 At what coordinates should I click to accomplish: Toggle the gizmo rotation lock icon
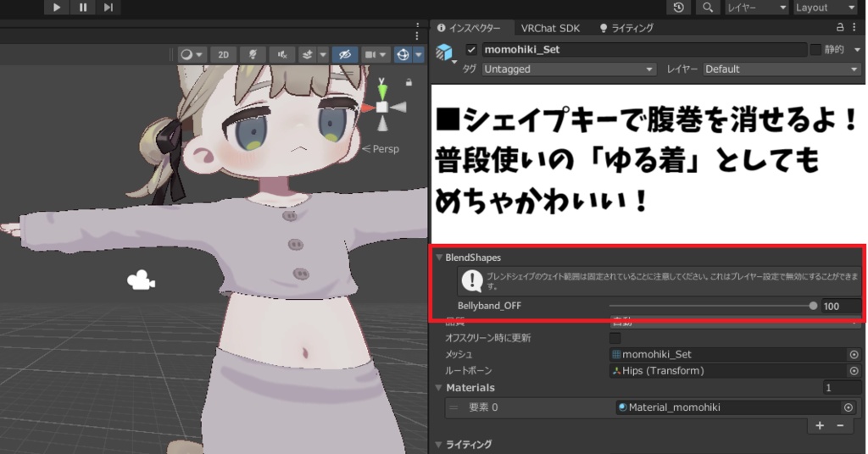409,82
